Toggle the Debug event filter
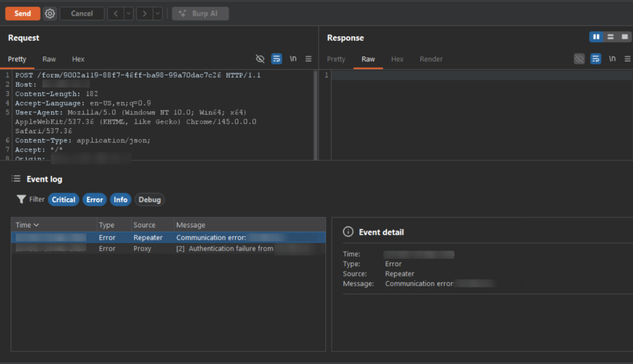This screenshot has height=364, width=633. (149, 200)
